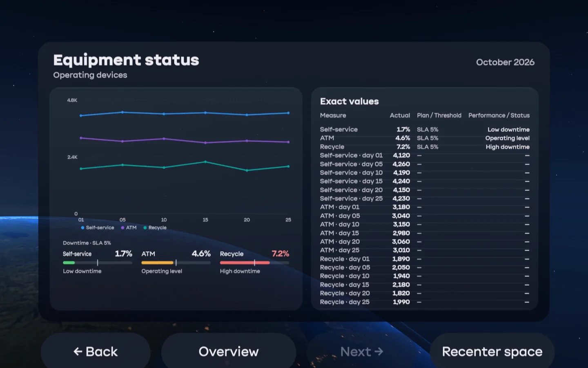Screen dimensions: 588x368
Task: Select the Self-service day 01 row
Action: click(425, 155)
